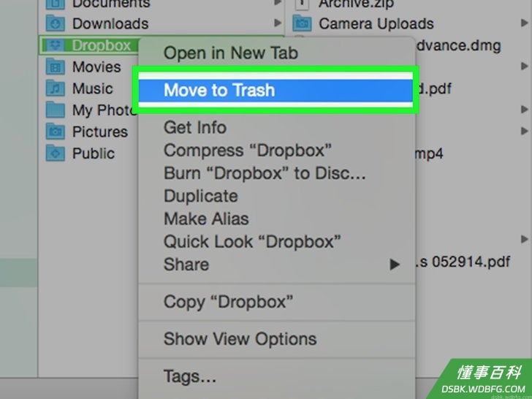Click the Camera Uploads folder icon
532x399 pixels.
click(302, 23)
